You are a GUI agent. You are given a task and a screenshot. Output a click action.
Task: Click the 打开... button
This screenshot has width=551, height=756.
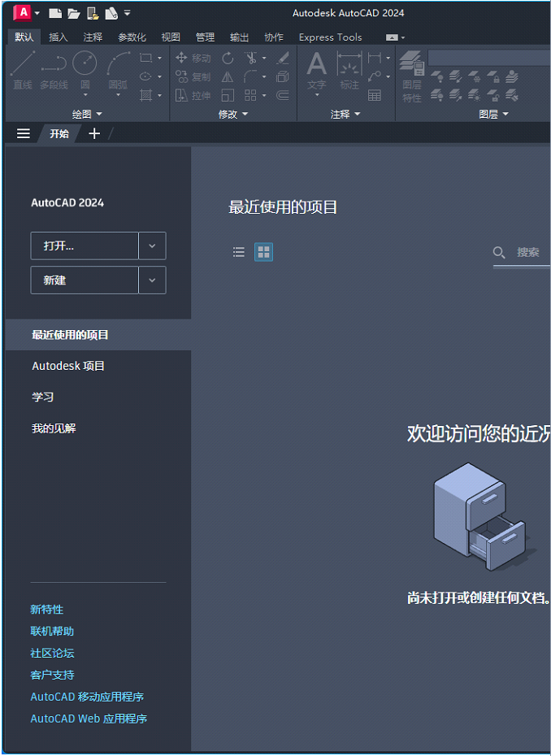tap(85, 245)
